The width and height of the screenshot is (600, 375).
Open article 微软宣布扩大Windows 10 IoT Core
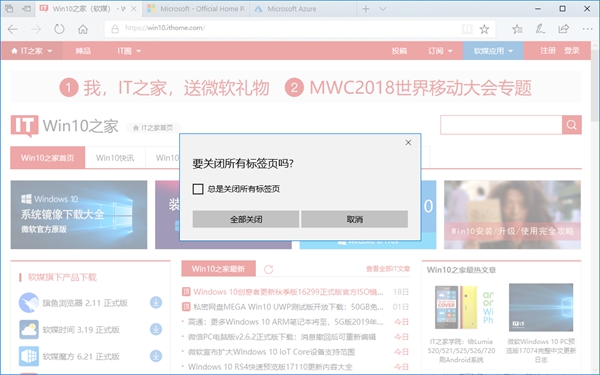pyautogui.click(x=271, y=352)
